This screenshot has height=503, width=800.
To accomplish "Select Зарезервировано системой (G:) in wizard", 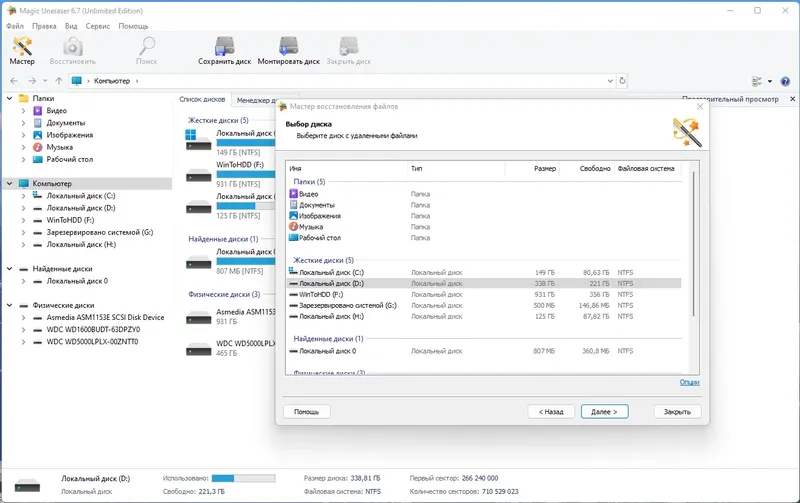I will 484,305.
